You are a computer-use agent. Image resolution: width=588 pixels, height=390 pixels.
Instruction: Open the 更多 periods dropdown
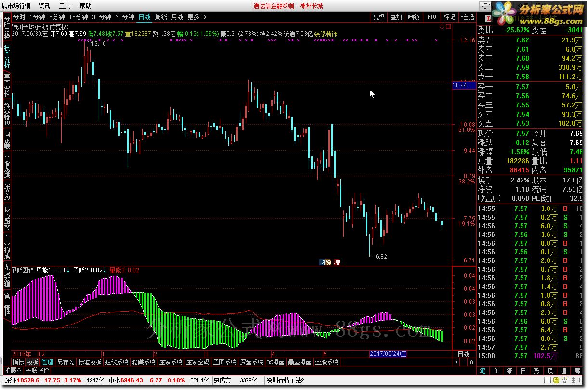tap(194, 17)
